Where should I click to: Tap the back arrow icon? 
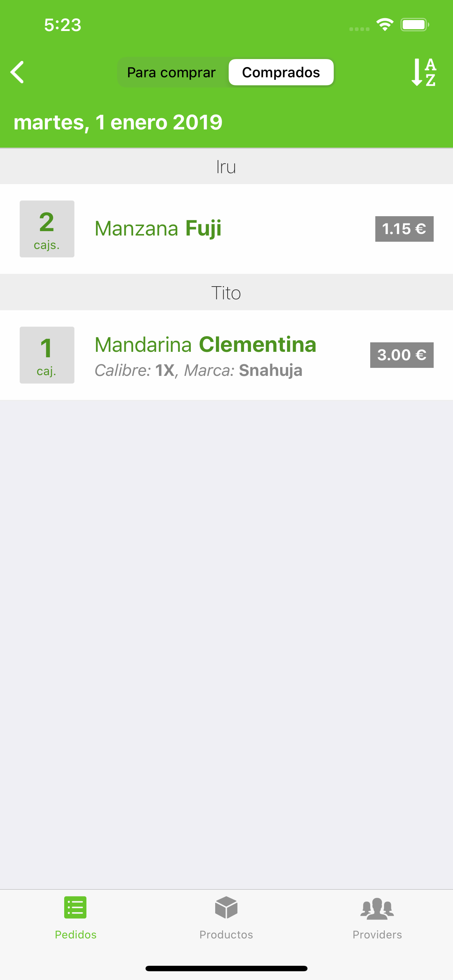(x=17, y=72)
